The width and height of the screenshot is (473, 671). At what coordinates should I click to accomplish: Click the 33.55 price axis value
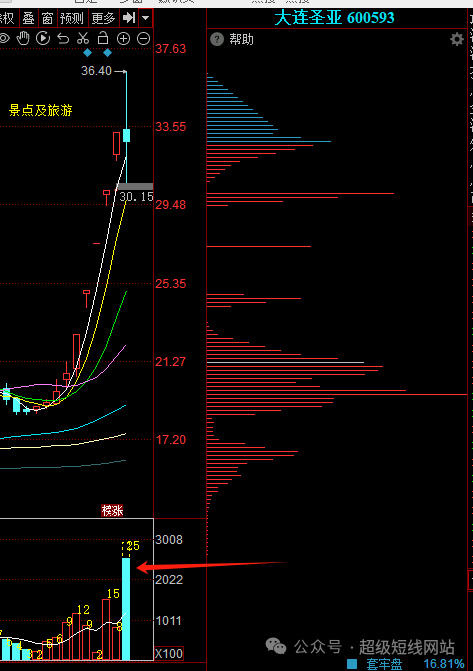pyautogui.click(x=171, y=127)
